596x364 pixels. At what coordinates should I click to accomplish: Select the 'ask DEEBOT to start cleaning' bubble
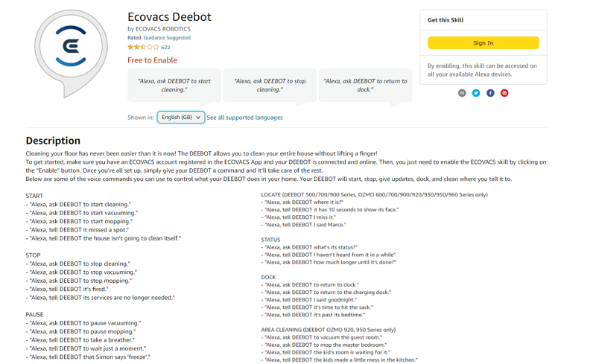(x=174, y=85)
